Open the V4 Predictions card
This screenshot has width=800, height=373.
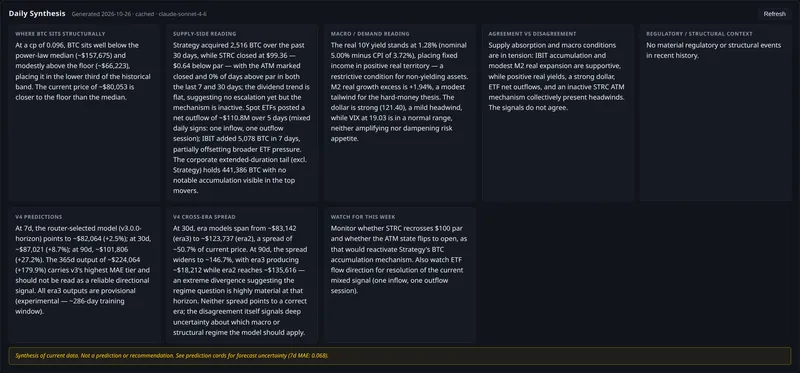pyautogui.click(x=84, y=275)
